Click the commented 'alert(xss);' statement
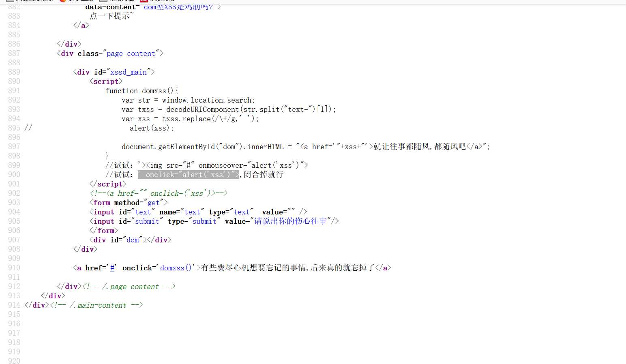The width and height of the screenshot is (626, 364). 152,128
